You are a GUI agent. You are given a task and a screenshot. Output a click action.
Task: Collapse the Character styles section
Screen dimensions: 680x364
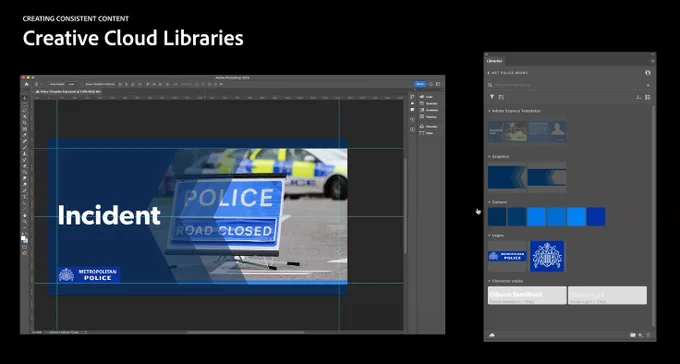point(489,281)
